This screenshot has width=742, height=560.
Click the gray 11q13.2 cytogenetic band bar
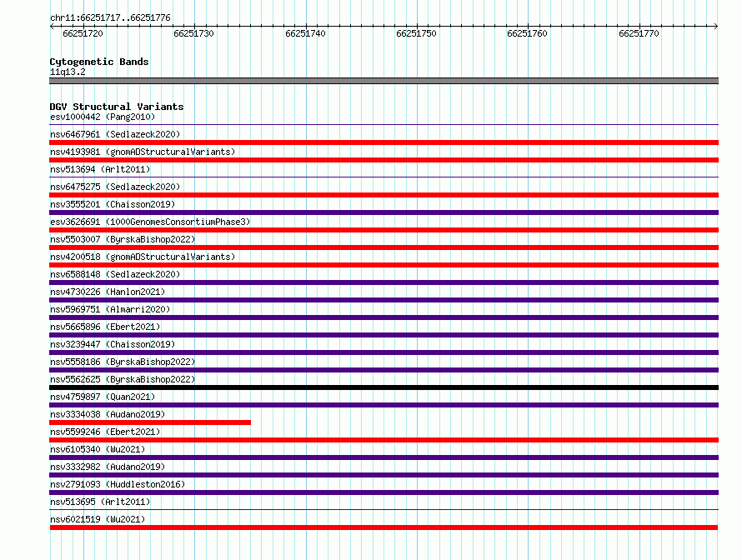tap(384, 81)
